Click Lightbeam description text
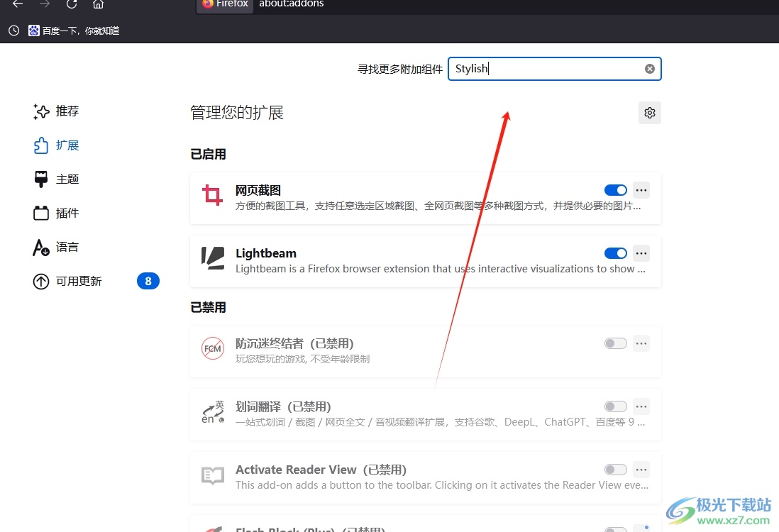779x532 pixels. tap(441, 269)
